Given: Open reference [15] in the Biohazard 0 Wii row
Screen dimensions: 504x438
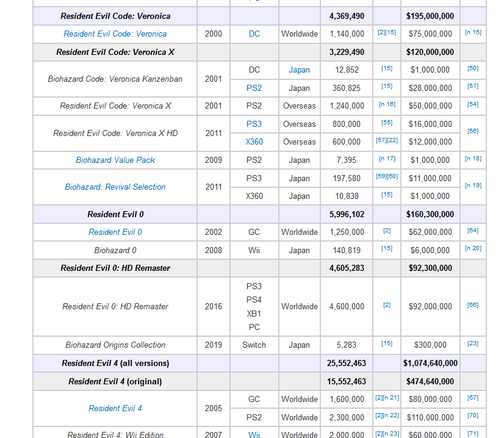Looking at the screenshot, I should tap(387, 248).
